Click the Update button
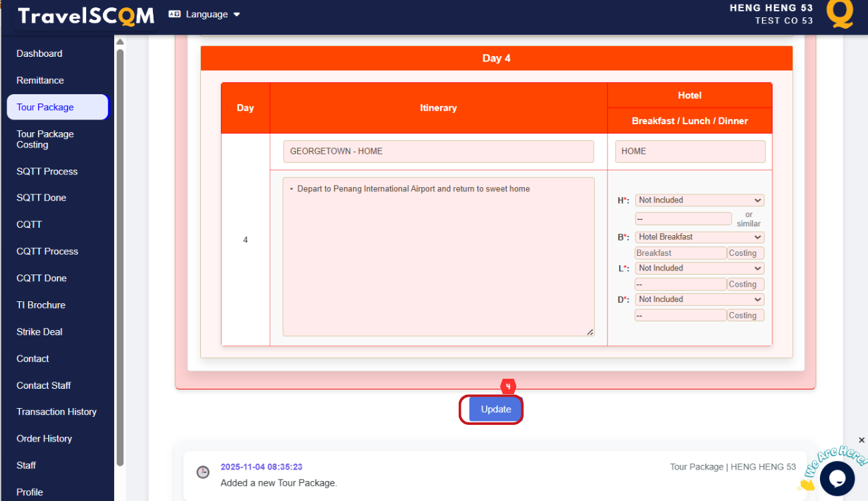 (495, 409)
